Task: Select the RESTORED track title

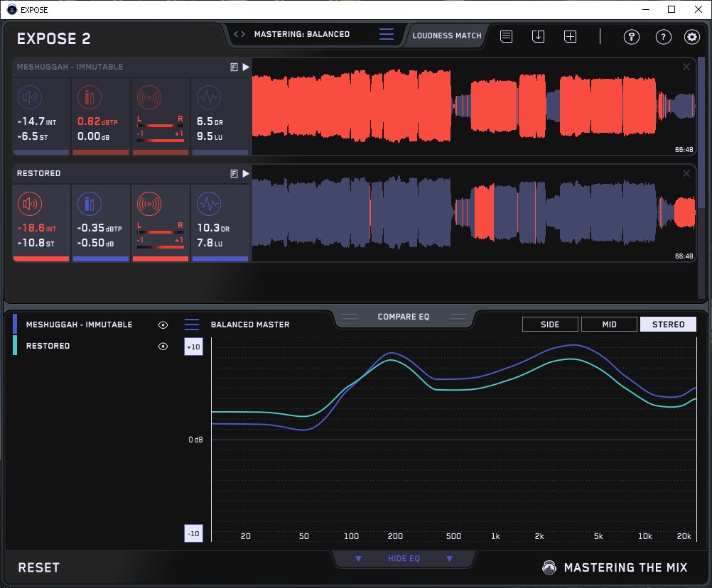Action: click(x=38, y=173)
